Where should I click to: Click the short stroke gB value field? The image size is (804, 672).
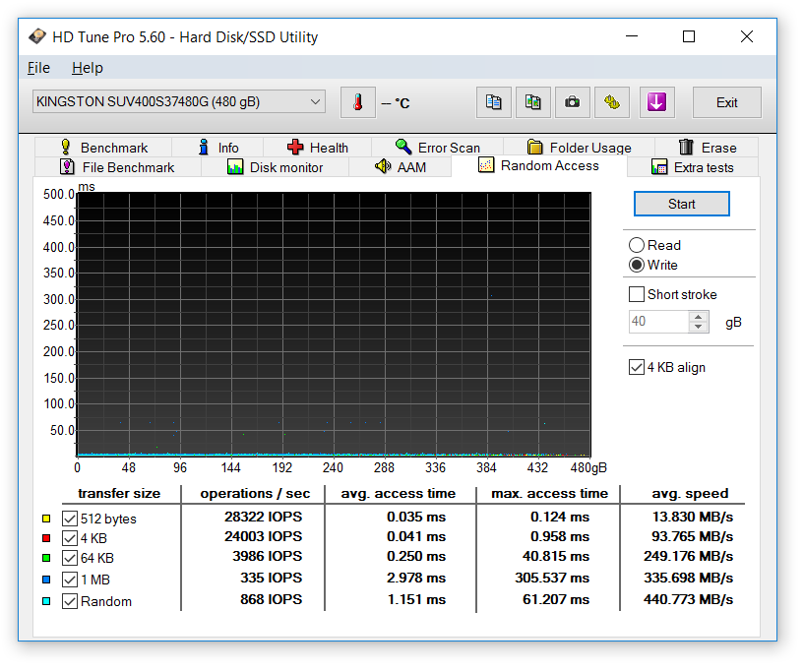click(659, 322)
